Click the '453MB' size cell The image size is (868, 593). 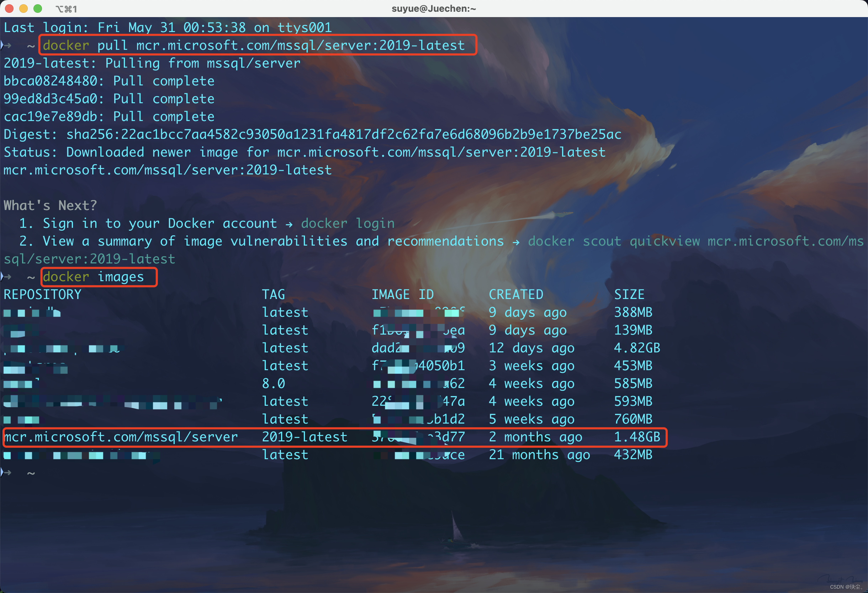634,366
